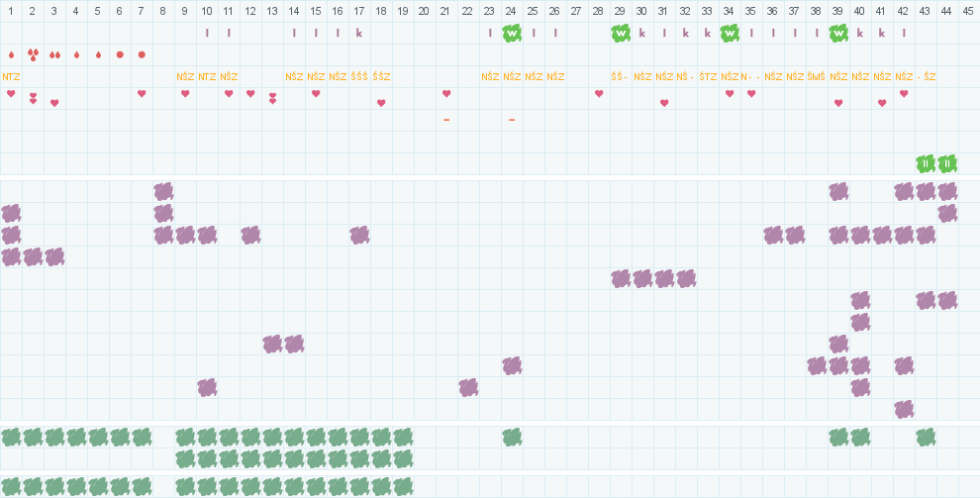This screenshot has height=498, width=980.
Task: Click the red spotting circle on day 6
Action: pyautogui.click(x=120, y=54)
